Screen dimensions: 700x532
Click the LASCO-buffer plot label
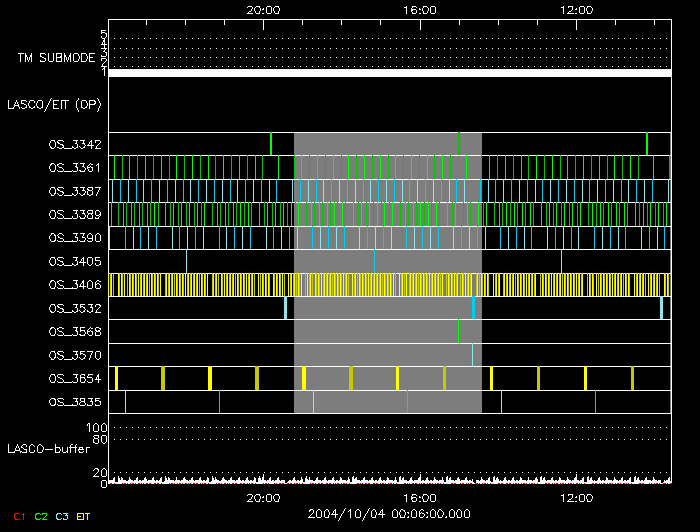[x=47, y=448]
